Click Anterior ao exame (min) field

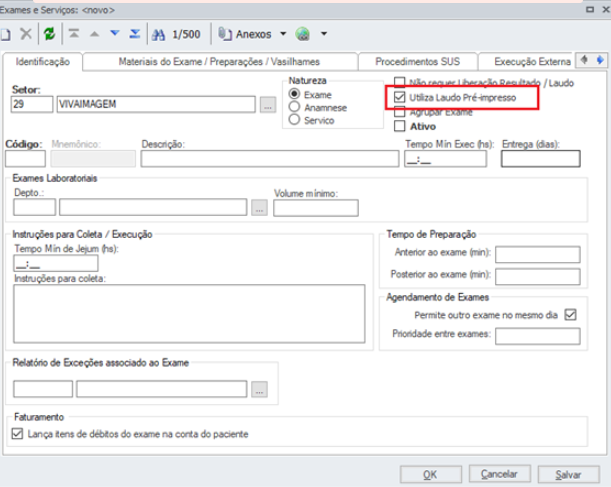click(538, 255)
